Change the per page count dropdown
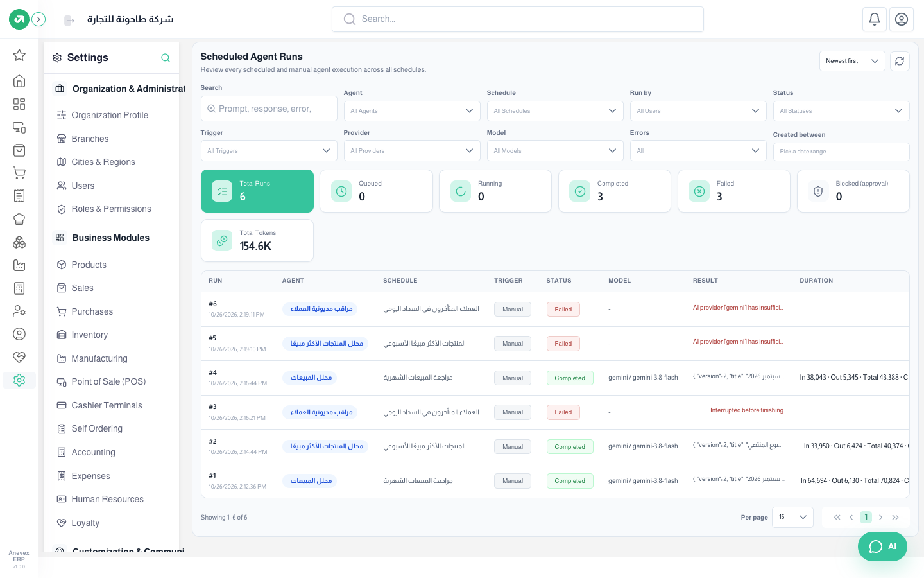This screenshot has height=578, width=924. 792,517
